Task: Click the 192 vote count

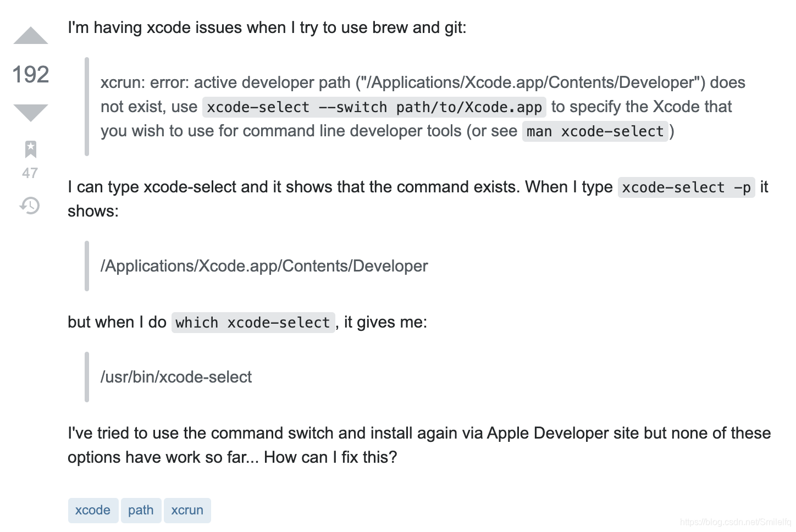Action: click(31, 74)
